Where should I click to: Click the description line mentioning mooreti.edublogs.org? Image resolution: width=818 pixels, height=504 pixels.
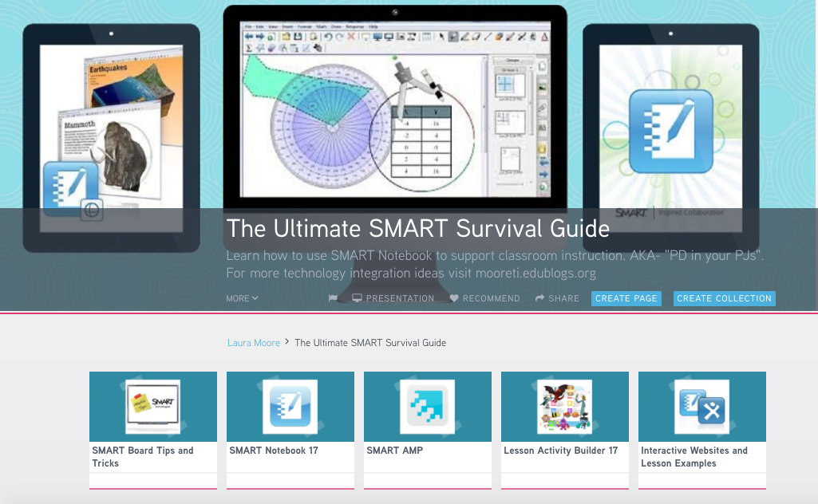tap(411, 273)
